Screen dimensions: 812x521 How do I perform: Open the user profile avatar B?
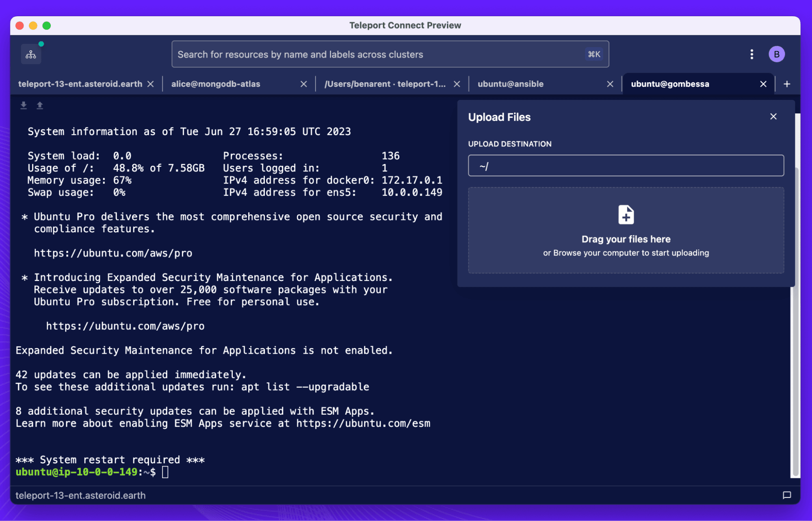click(776, 54)
